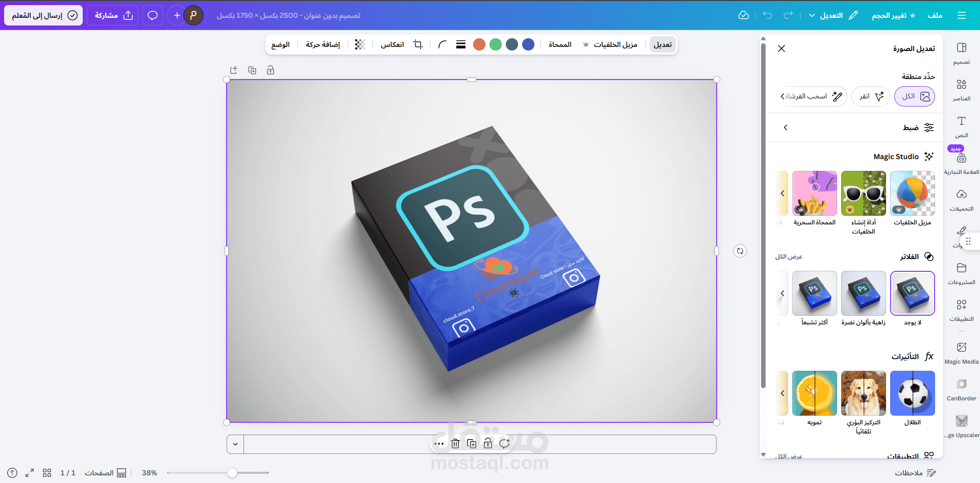Open تغيير الحجم resize option
This screenshot has height=483, width=980.
894,15
